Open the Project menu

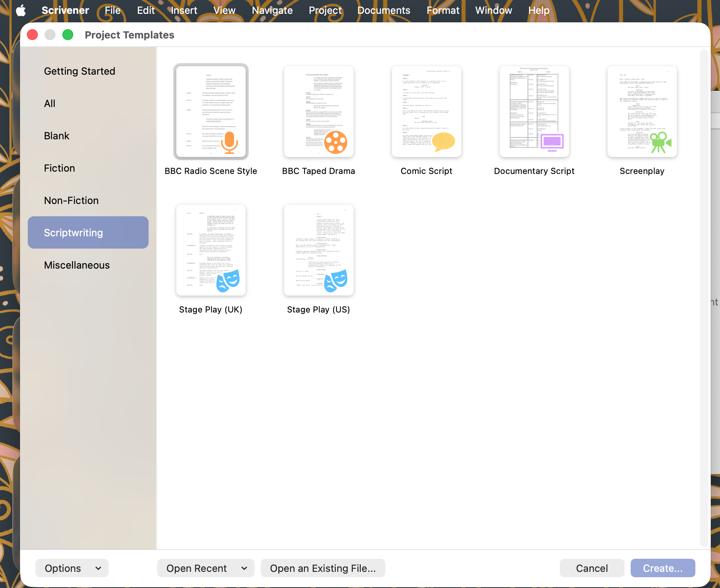[325, 10]
